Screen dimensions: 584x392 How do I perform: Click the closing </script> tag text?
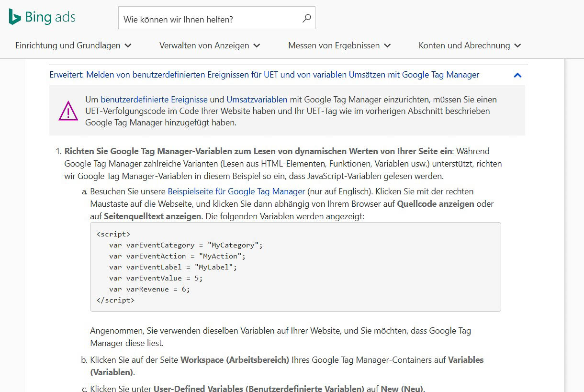(x=115, y=300)
